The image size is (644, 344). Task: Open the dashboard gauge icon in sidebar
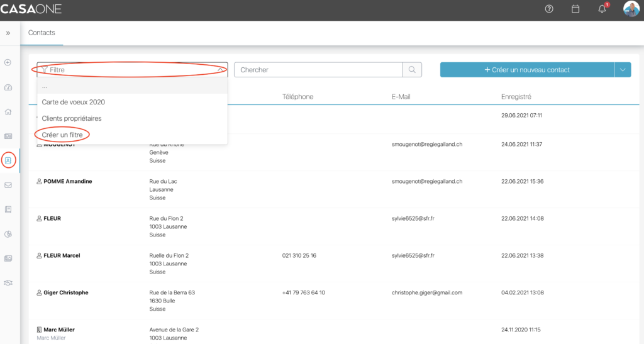[x=8, y=87]
